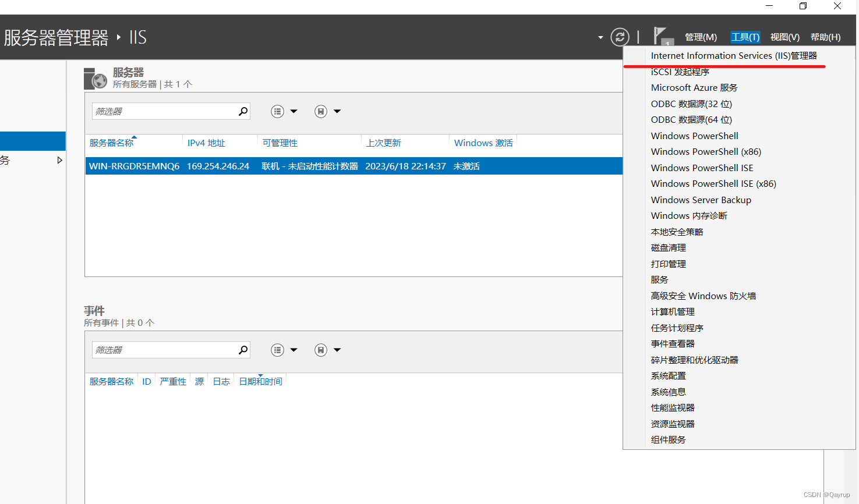Sort servers by 服务器名称 column

(112, 143)
